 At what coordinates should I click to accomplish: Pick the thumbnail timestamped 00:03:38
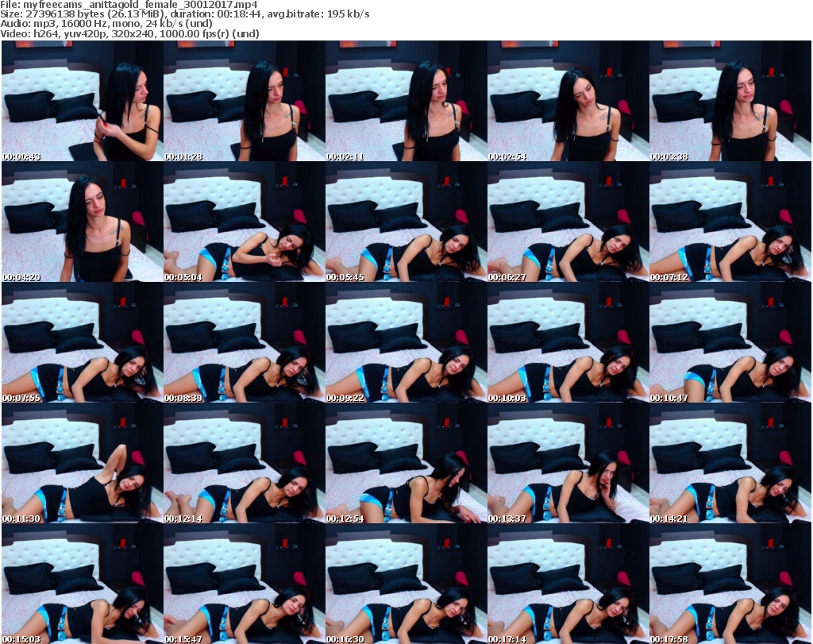(730, 101)
